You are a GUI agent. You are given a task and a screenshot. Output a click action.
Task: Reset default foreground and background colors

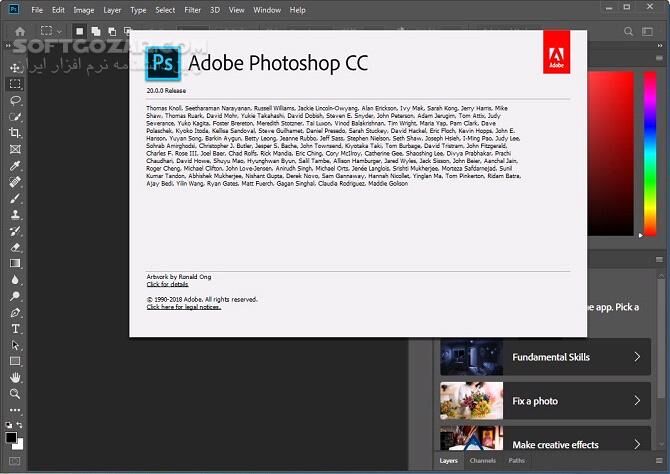pos(9,425)
